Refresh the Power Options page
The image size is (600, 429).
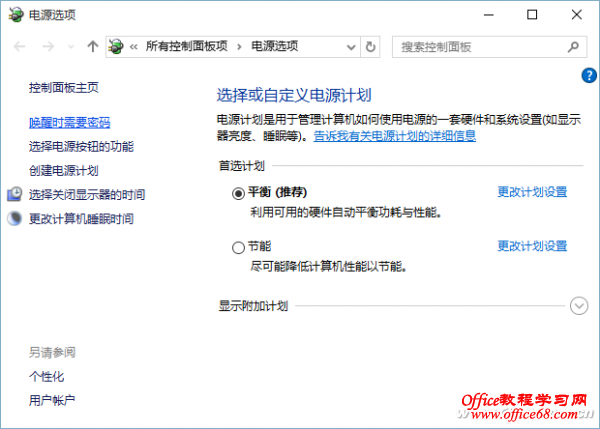(370, 47)
